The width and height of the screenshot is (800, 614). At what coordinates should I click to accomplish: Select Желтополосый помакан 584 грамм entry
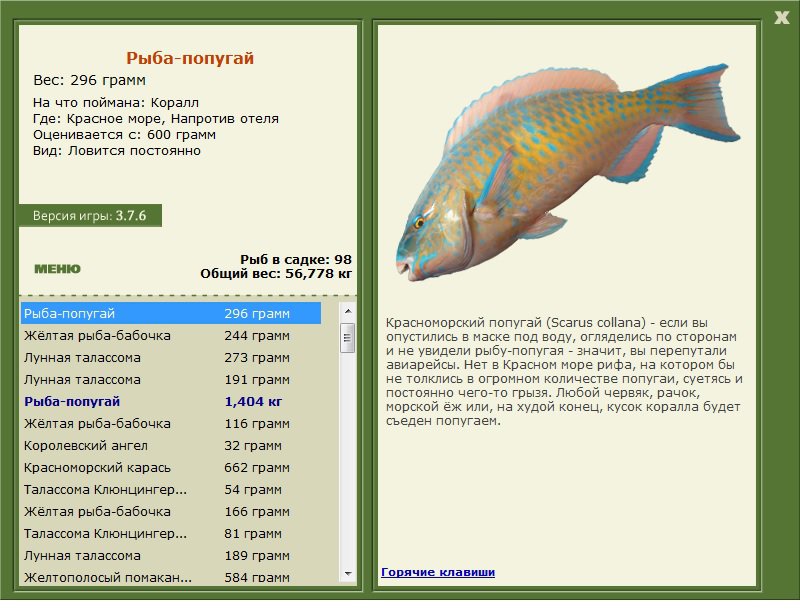coord(171,576)
